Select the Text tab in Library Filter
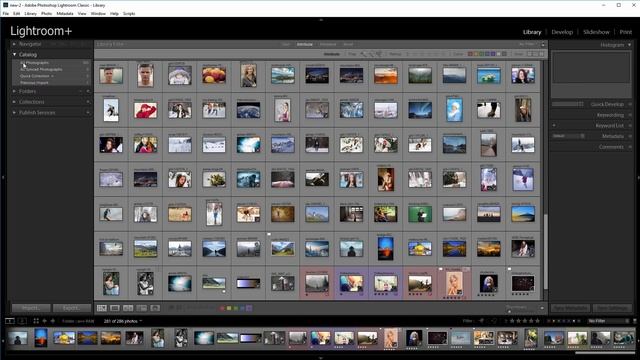The height and width of the screenshot is (360, 640). tap(286, 44)
